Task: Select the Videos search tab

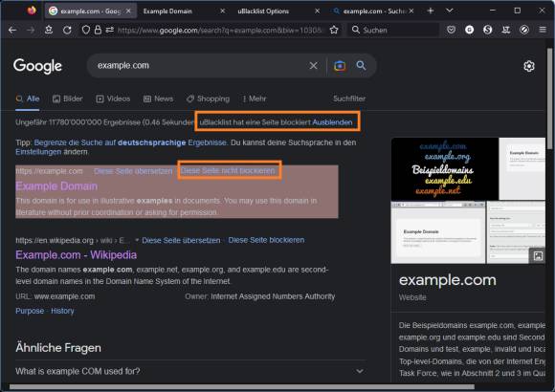Action: click(113, 98)
